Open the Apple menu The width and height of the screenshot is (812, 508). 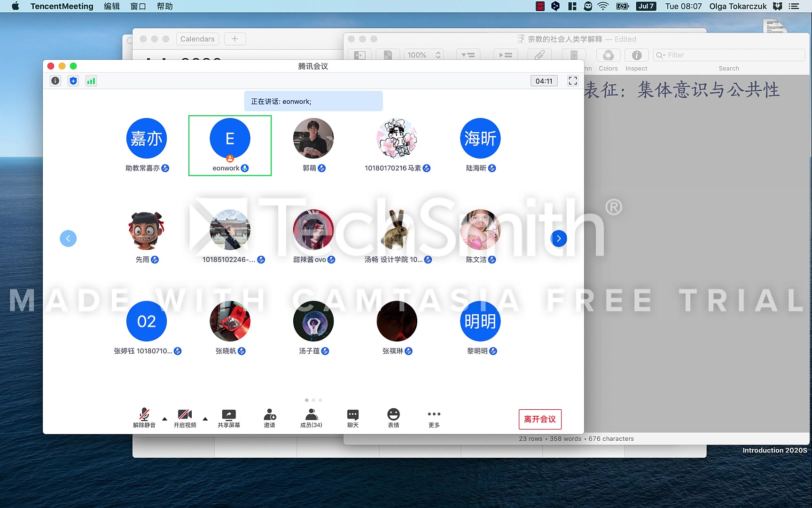pos(16,6)
